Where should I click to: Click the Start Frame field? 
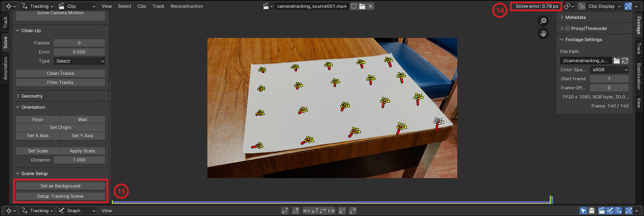pyautogui.click(x=609, y=79)
